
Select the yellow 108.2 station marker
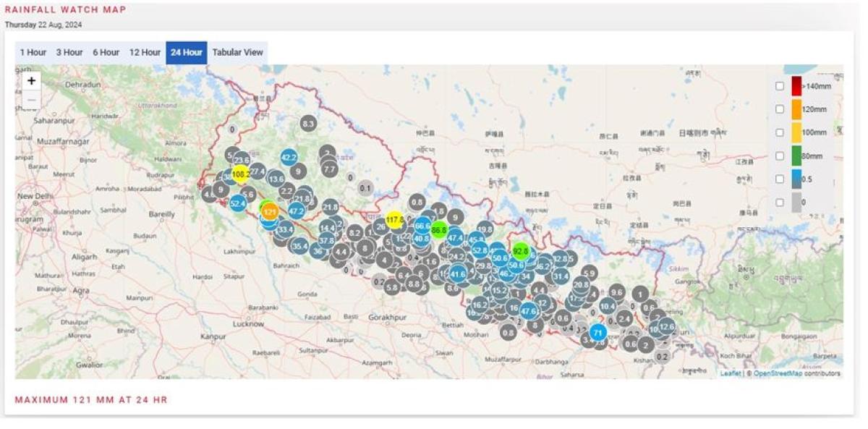coord(241,174)
